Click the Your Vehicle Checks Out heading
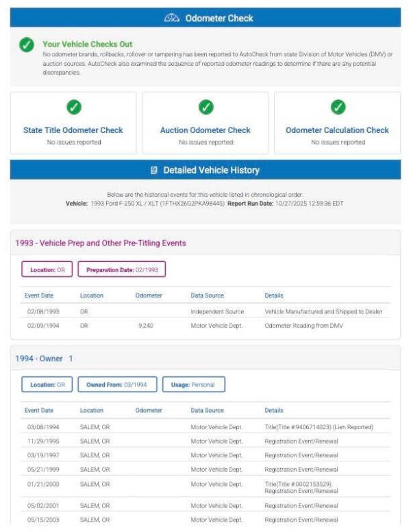This screenshot has height=532, width=411. [x=88, y=44]
